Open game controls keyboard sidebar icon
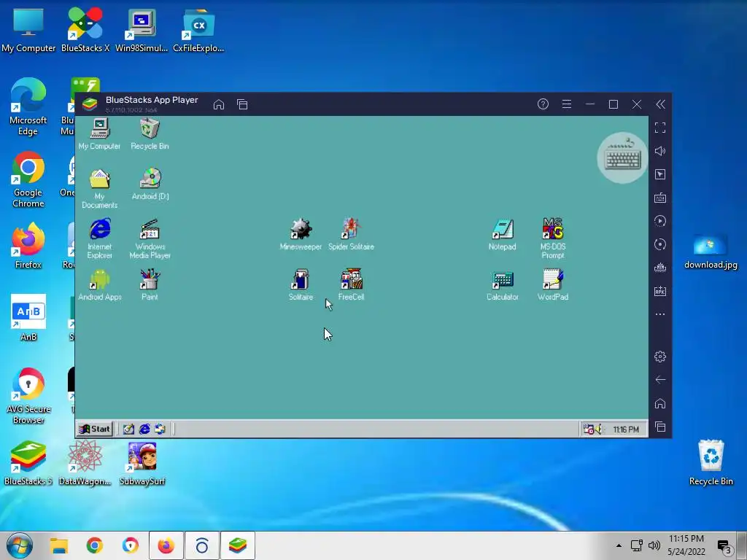Image resolution: width=747 pixels, height=560 pixels. click(x=659, y=198)
